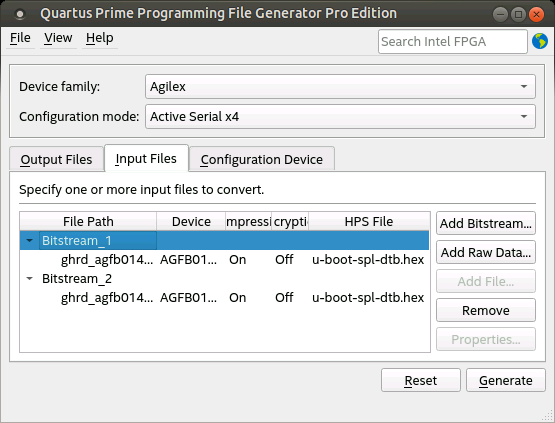Collapse the Bitstream_1 tree node
Image resolution: width=555 pixels, height=423 pixels.
pyautogui.click(x=30, y=241)
